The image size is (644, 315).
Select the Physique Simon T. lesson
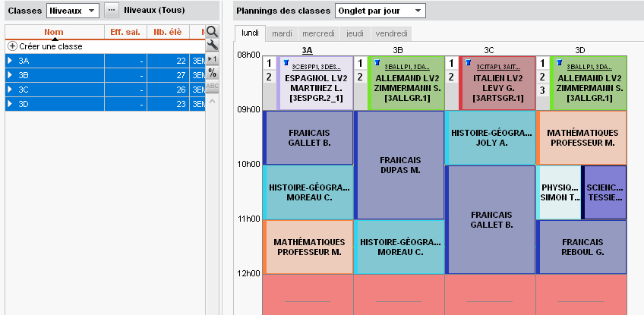pyautogui.click(x=559, y=193)
